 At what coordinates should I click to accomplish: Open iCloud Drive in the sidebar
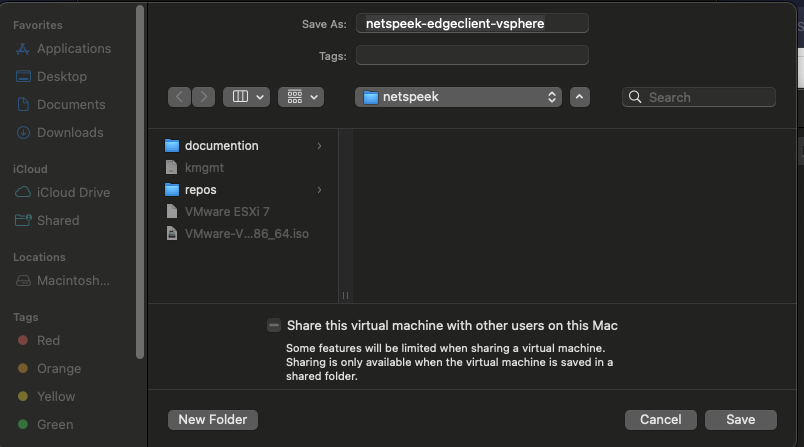(73, 193)
